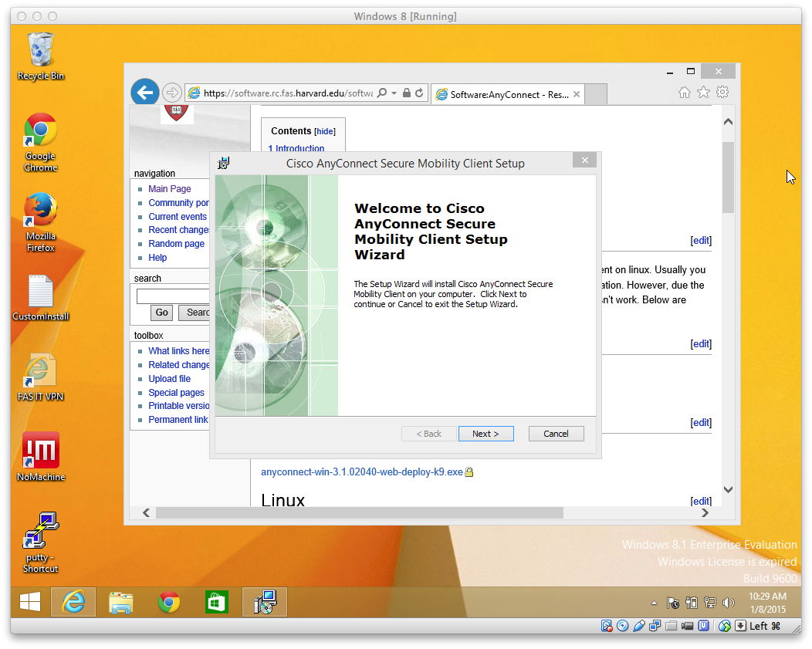Open the Windows Start button
Image resolution: width=812 pixels, height=649 pixels.
tap(30, 602)
